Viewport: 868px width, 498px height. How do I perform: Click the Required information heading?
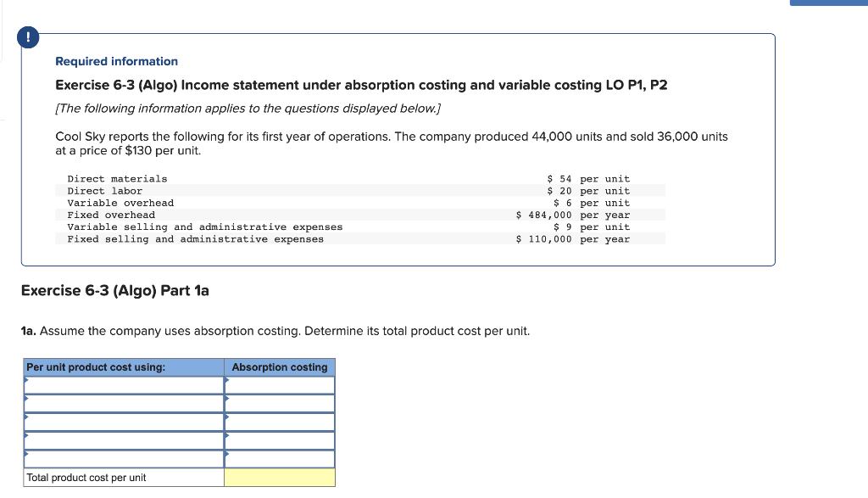[x=116, y=61]
